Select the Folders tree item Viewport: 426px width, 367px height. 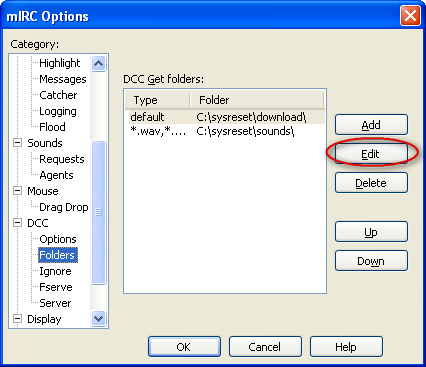pyautogui.click(x=58, y=255)
